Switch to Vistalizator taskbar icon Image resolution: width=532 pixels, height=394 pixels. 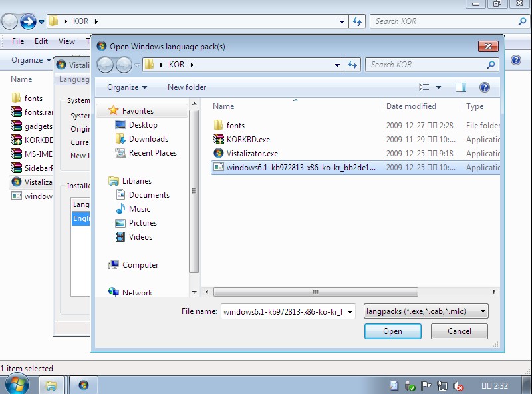(84, 385)
